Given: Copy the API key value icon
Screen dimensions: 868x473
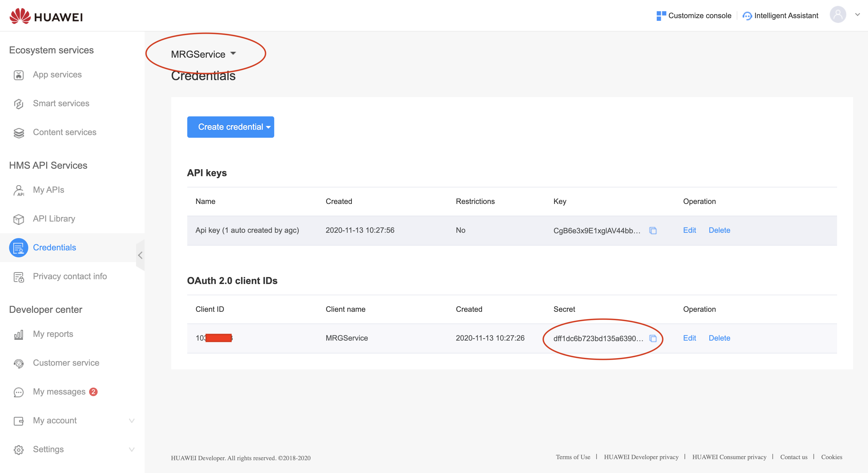Looking at the screenshot, I should point(653,231).
